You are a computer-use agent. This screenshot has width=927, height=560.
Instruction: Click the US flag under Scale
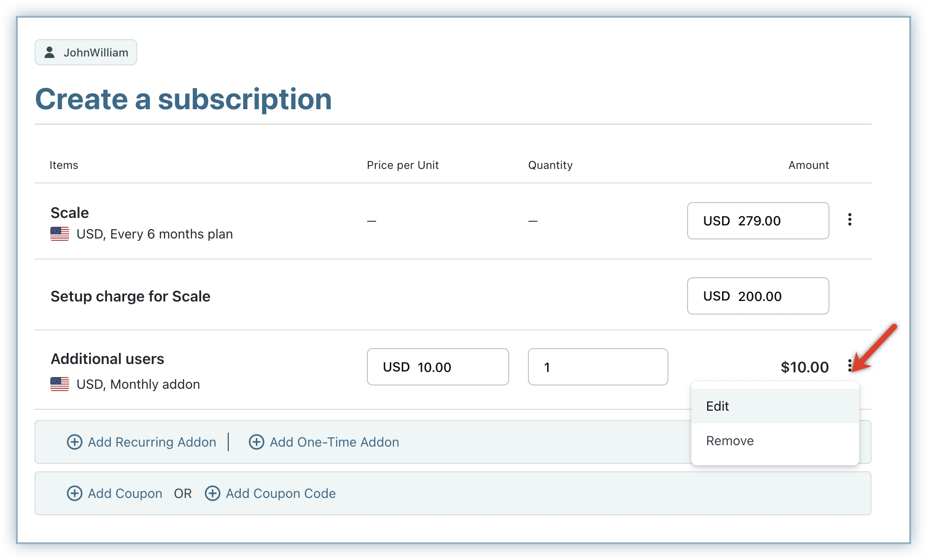60,234
